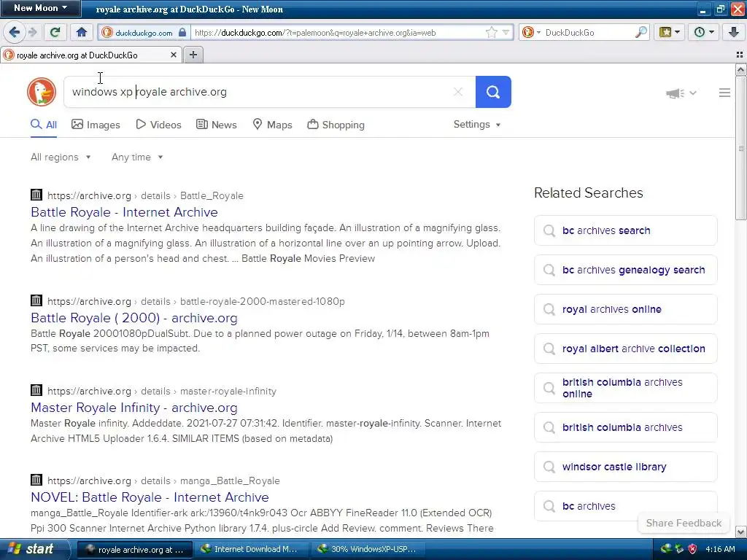This screenshot has height=560, width=747.
Task: Switch to the News tab
Action: (x=217, y=125)
